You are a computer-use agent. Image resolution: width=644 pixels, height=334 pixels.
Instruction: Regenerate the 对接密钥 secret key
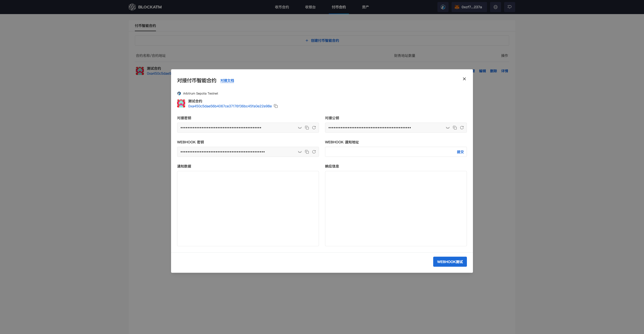[x=314, y=128]
